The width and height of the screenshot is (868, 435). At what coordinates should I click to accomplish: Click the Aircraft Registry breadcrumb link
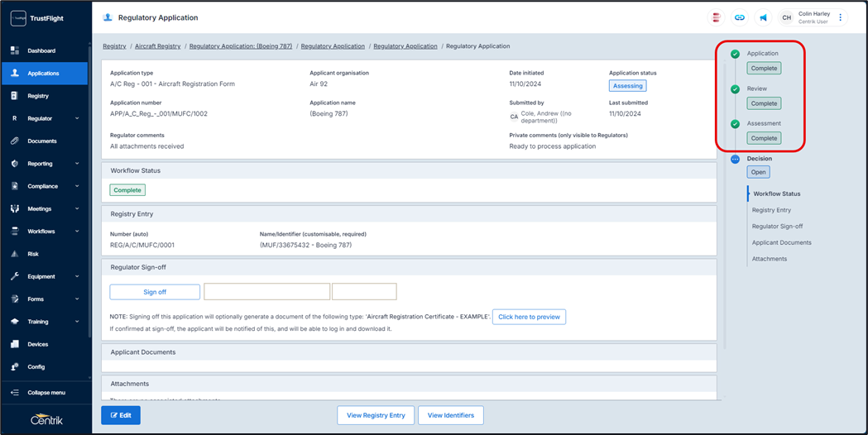pos(157,46)
